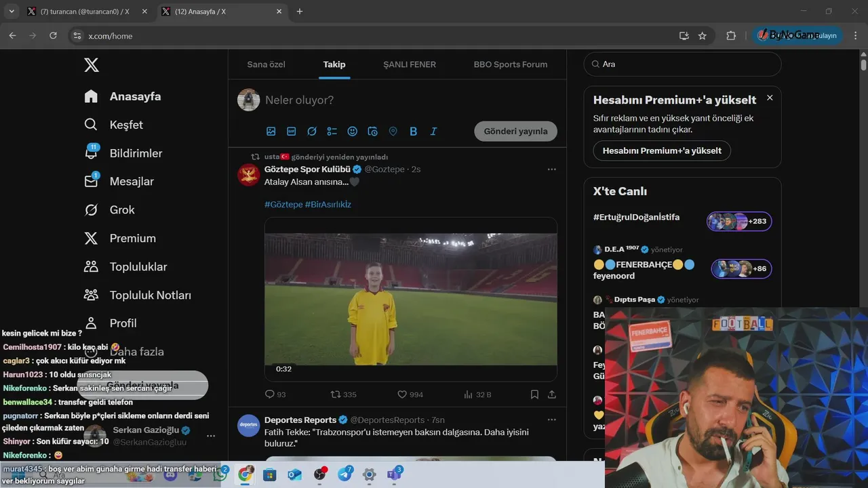Switch to turancan browser tab

pos(86,12)
